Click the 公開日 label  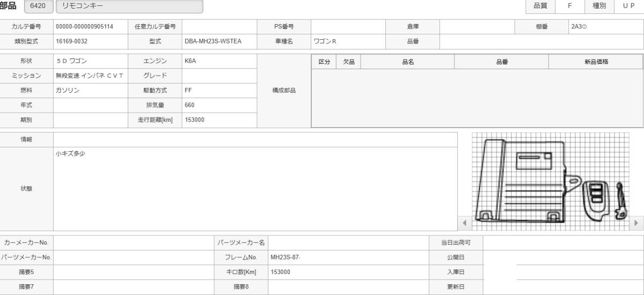click(x=456, y=257)
